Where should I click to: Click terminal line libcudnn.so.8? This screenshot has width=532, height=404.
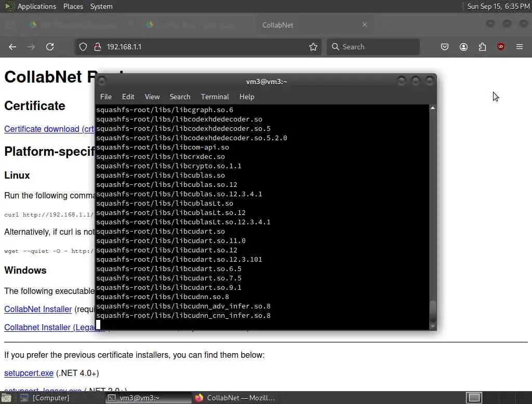163,297
